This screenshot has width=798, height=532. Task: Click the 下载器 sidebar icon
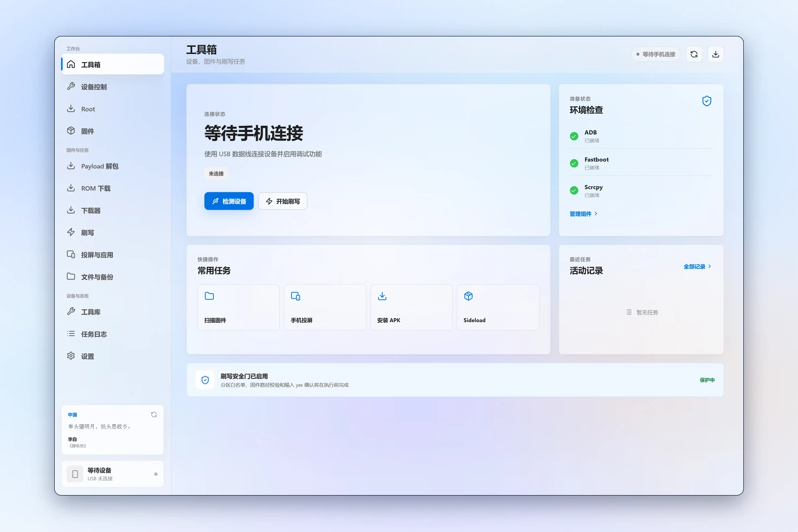click(x=71, y=210)
